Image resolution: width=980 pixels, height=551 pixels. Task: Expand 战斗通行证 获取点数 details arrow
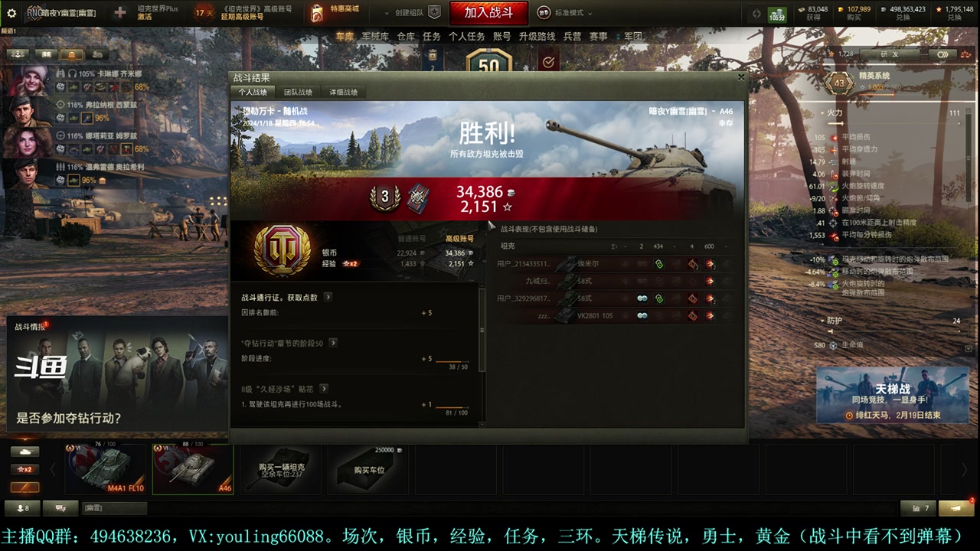pos(328,297)
